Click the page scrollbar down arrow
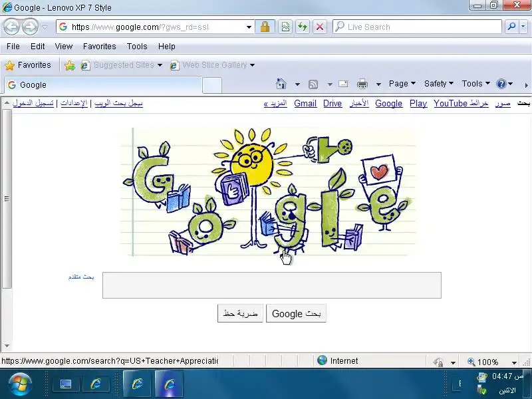The image size is (532, 399). 7,346
